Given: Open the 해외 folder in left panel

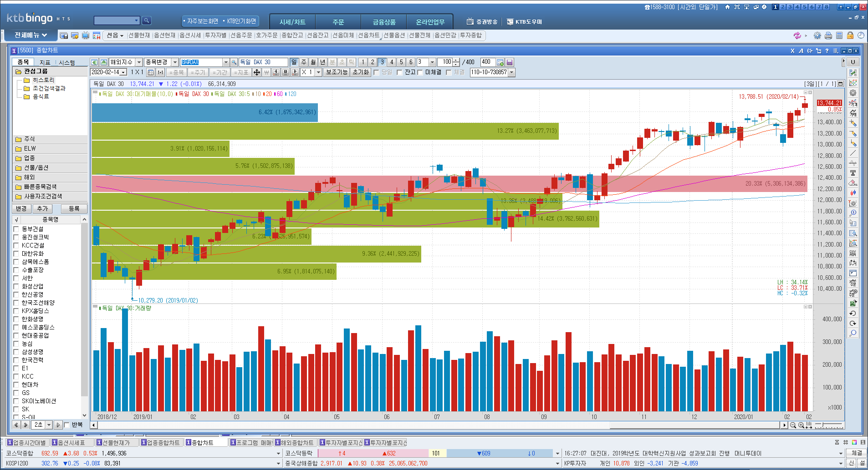Looking at the screenshot, I should pos(50,177).
